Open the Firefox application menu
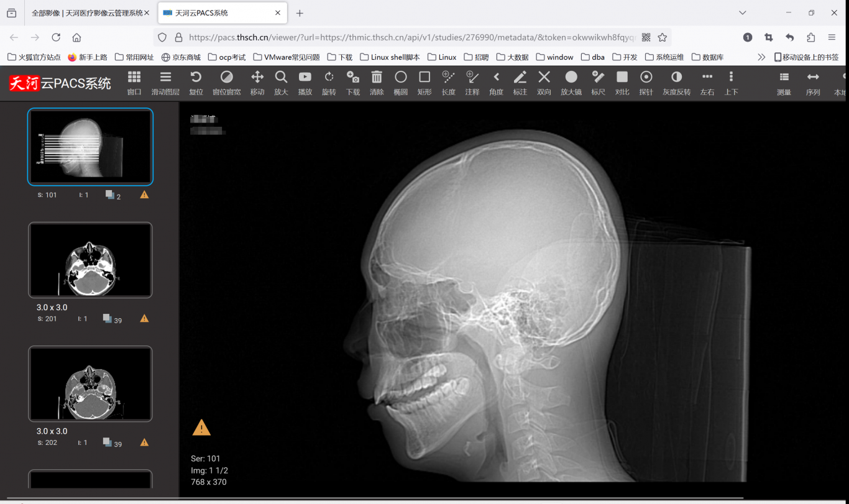The image size is (849, 504). (832, 37)
